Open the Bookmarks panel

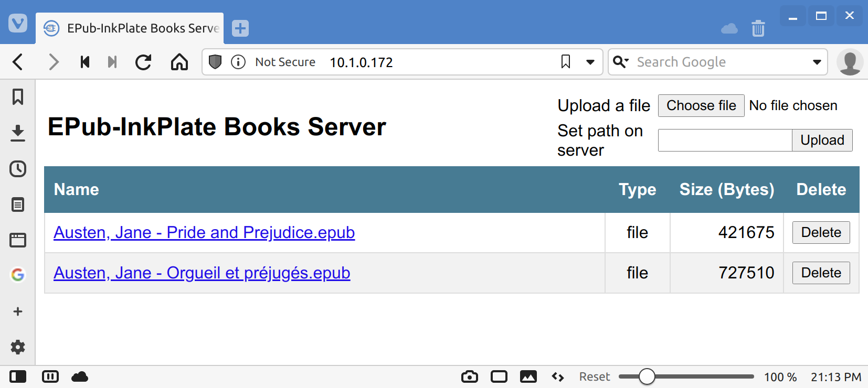18,97
